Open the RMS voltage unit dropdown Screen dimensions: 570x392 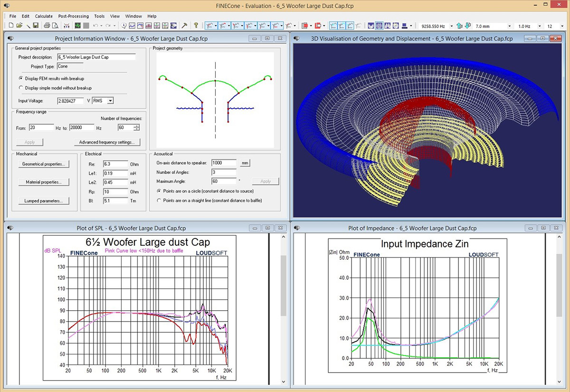tap(110, 101)
